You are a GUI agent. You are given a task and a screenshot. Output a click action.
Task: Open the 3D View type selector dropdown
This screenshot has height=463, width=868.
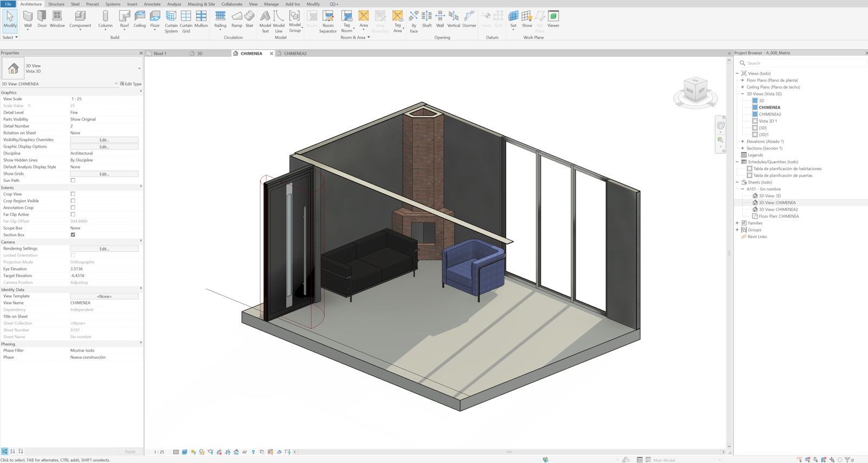(x=139, y=68)
